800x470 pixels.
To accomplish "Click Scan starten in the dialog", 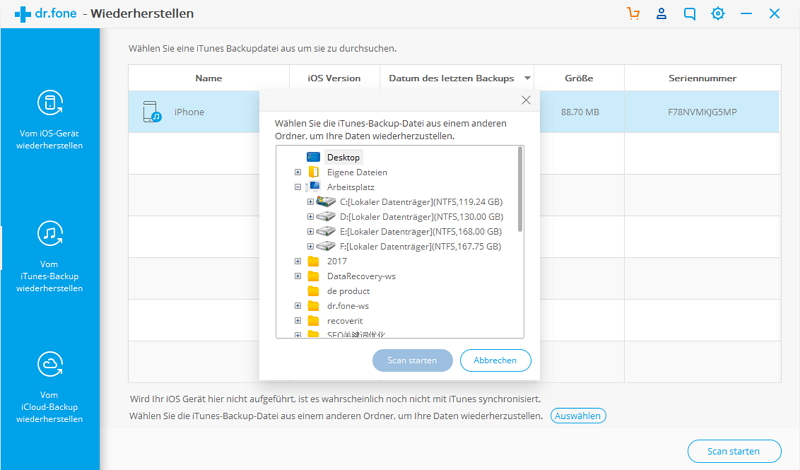I will point(412,360).
